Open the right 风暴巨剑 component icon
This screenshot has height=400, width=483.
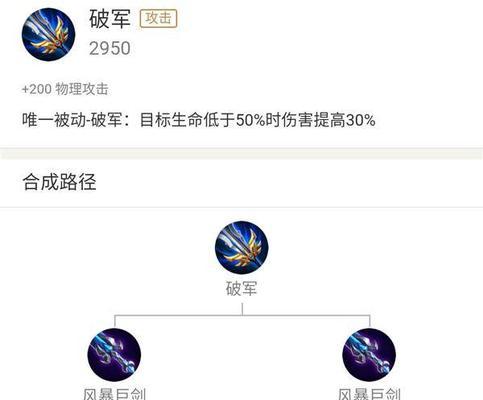click(369, 355)
